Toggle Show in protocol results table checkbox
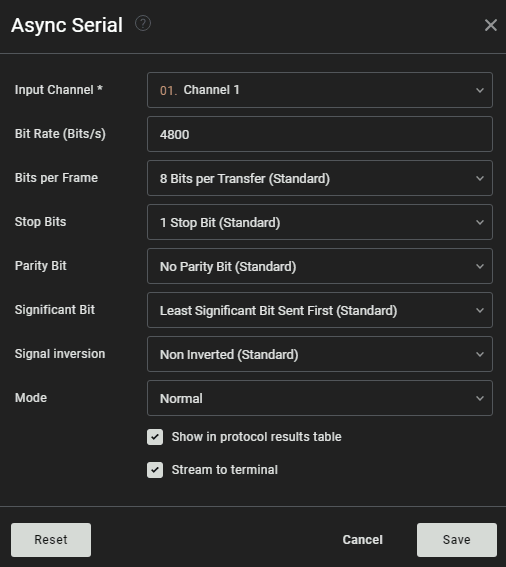 coord(155,437)
